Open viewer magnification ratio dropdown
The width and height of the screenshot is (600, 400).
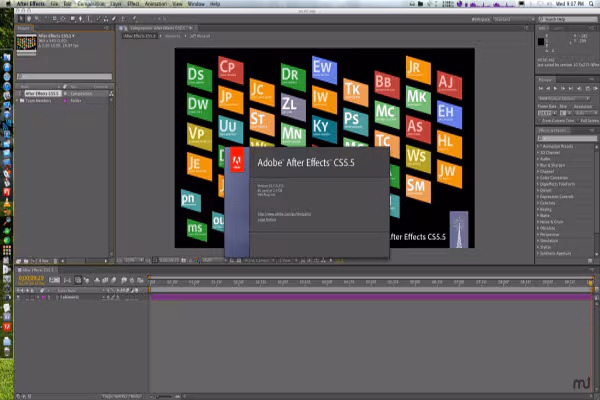[134, 260]
